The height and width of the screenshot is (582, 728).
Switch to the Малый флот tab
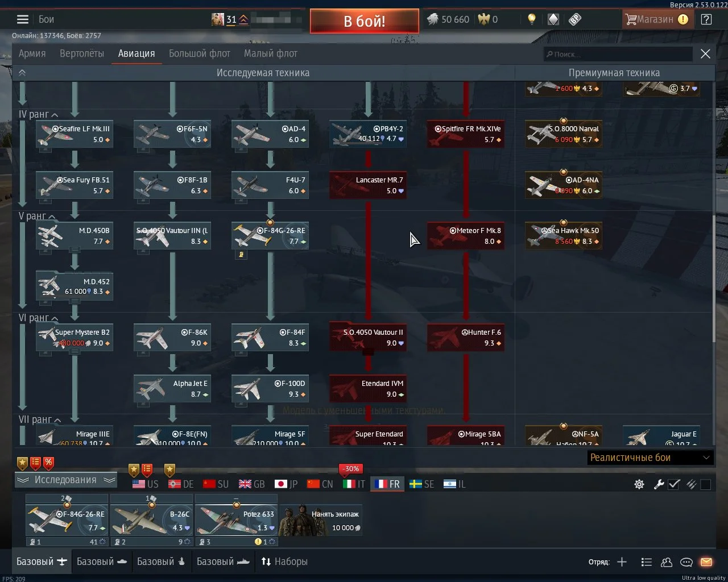271,53
